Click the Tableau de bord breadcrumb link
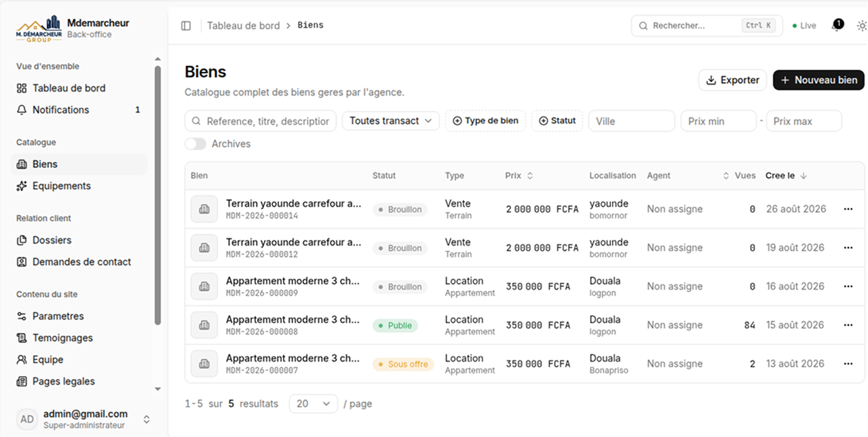Screen dimensions: 868x437 pos(243,26)
